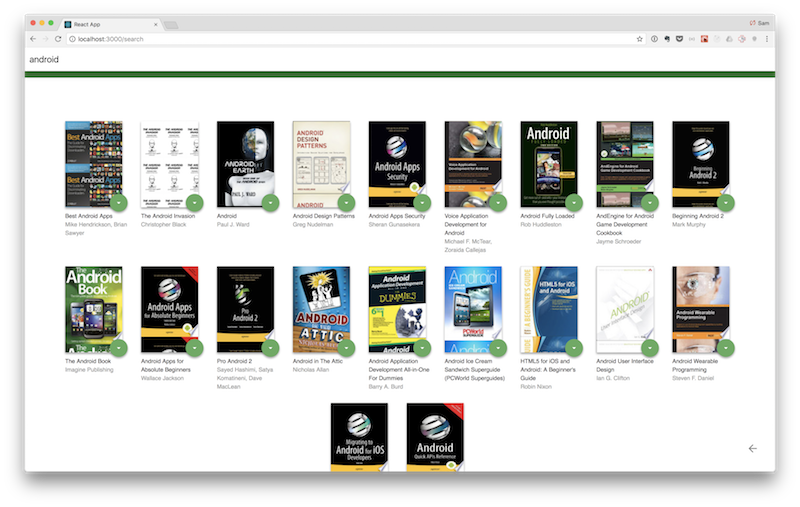The image size is (800, 507).
Task: Click the Android Apps Security cover
Action: [x=397, y=164]
